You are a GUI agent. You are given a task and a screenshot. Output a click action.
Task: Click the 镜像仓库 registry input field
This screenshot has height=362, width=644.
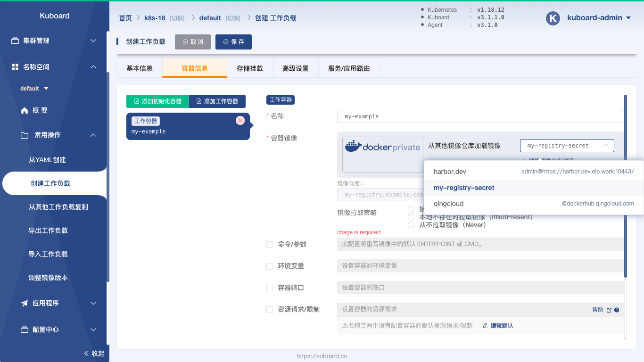(x=380, y=195)
